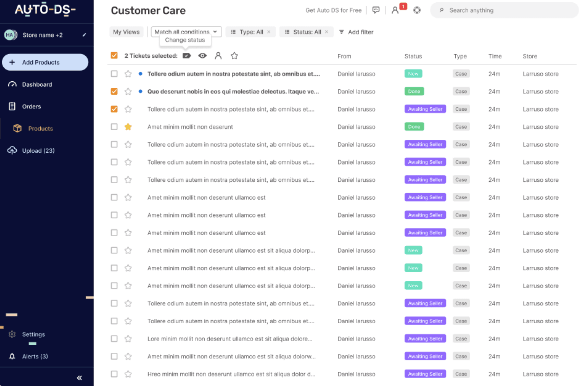Click 'Get Auto DS for Free' link
The image size is (588, 386).
click(333, 11)
